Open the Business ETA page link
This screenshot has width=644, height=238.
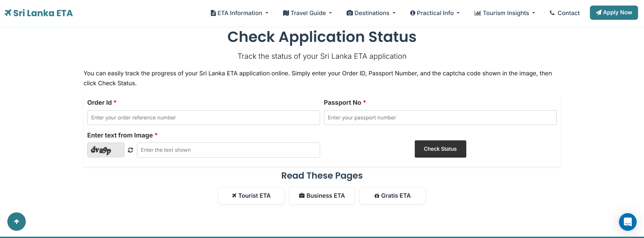322,196
